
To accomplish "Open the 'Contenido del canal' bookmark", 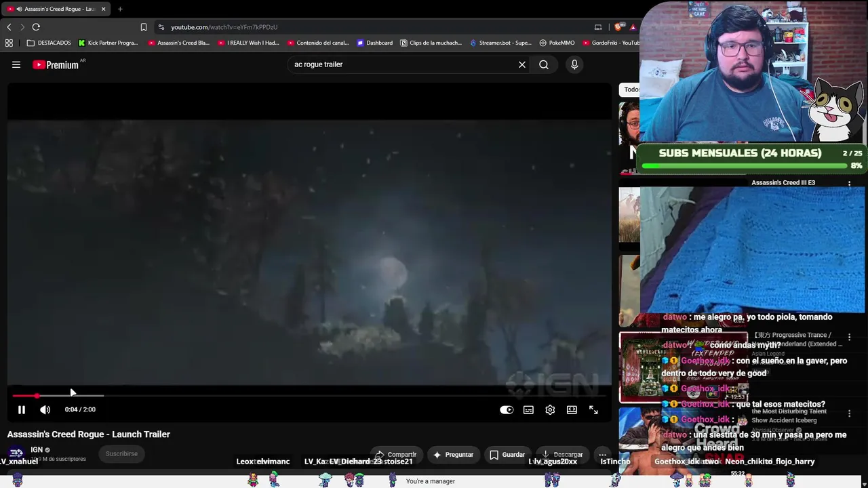I will click(x=318, y=43).
